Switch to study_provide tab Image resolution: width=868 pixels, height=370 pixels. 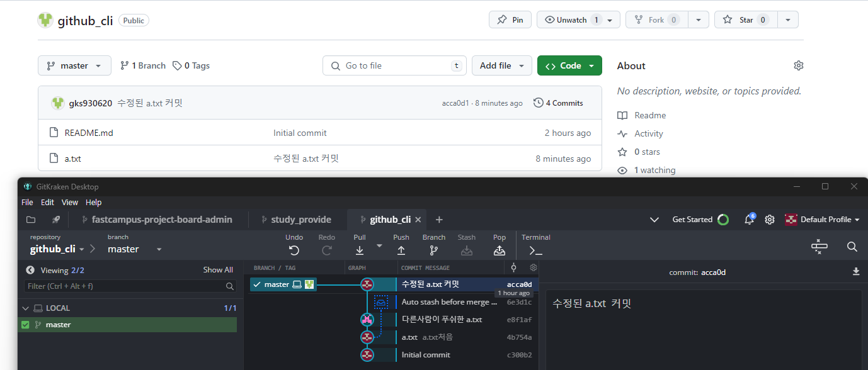pyautogui.click(x=296, y=220)
